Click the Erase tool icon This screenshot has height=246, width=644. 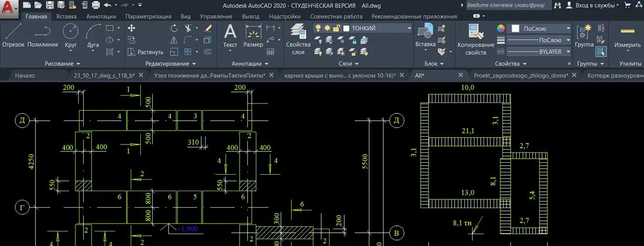click(208, 28)
